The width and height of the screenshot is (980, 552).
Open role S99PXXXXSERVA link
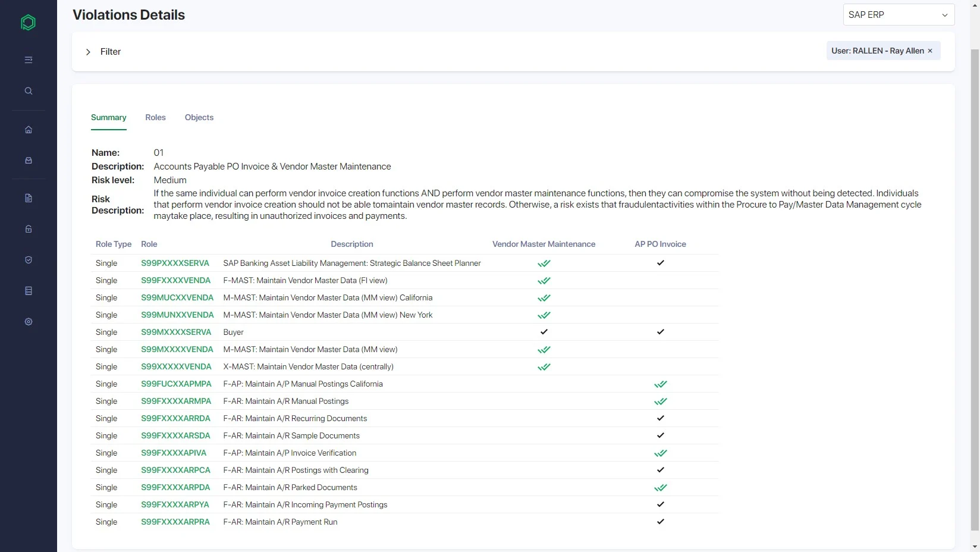coord(175,264)
